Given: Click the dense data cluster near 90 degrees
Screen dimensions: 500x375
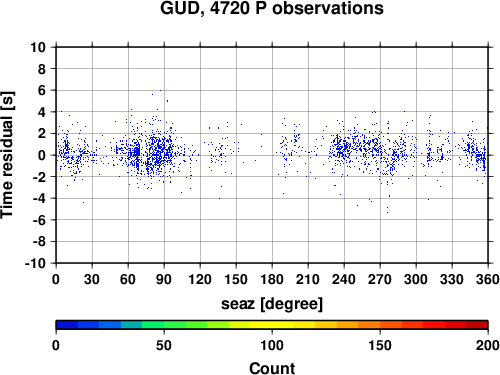Looking at the screenshot, I should 160,152.
